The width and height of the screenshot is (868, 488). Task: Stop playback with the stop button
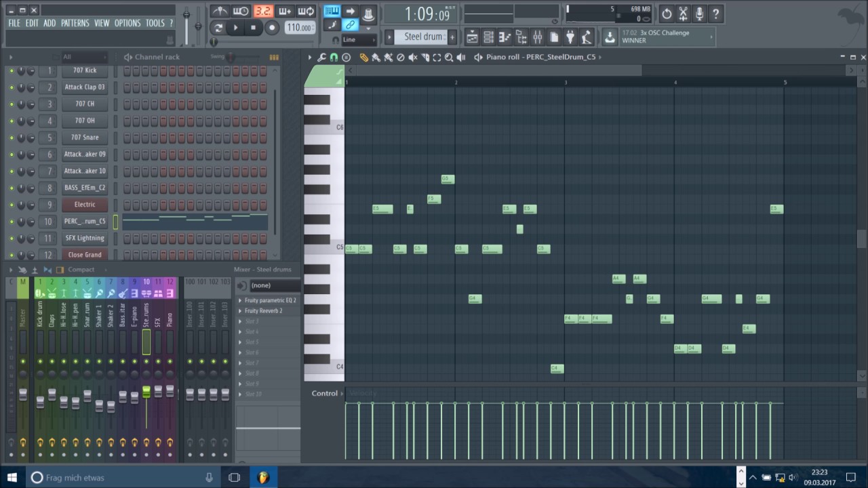click(254, 28)
